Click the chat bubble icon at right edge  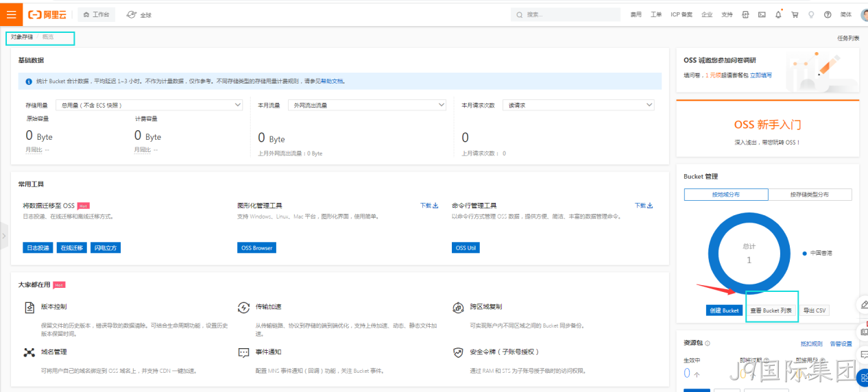863,354
